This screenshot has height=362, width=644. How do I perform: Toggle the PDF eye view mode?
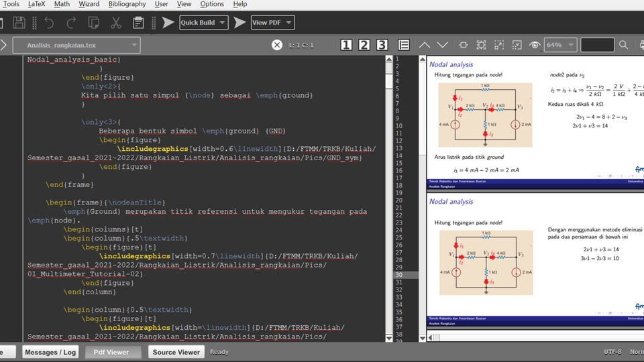tap(535, 45)
